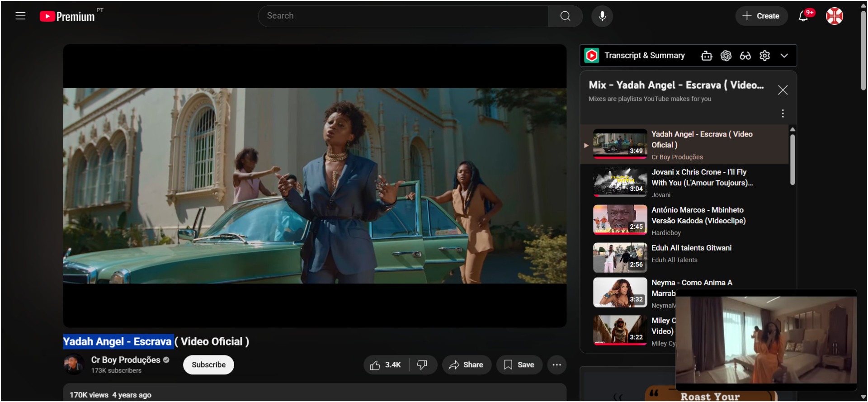Viewport: 868px width, 402px height.
Task: Click the Transcript & Summary title
Action: pyautogui.click(x=644, y=56)
